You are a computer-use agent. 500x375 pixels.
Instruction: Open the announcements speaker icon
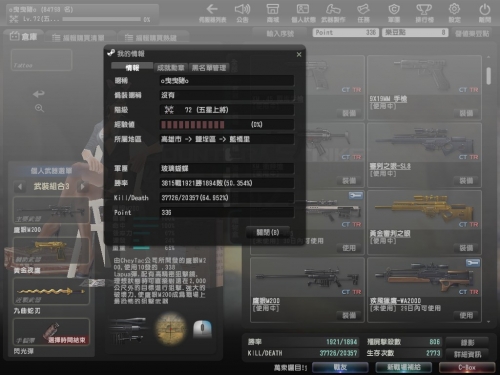[x=242, y=9]
